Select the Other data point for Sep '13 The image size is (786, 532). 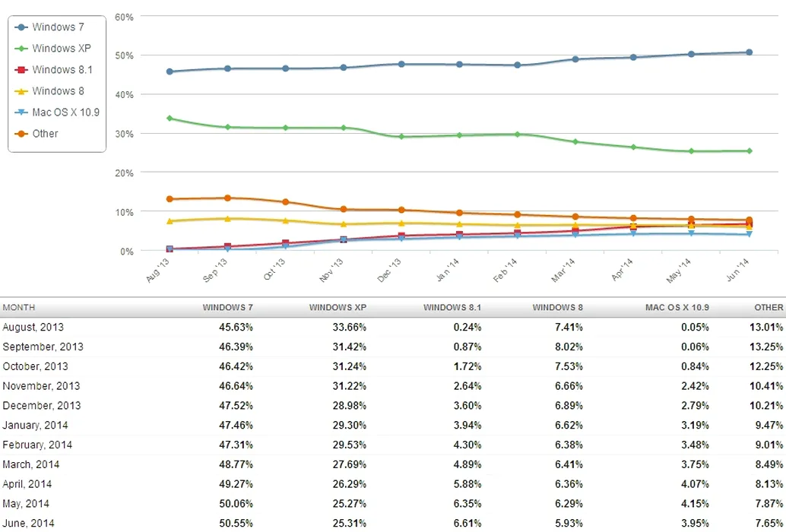tap(227, 198)
